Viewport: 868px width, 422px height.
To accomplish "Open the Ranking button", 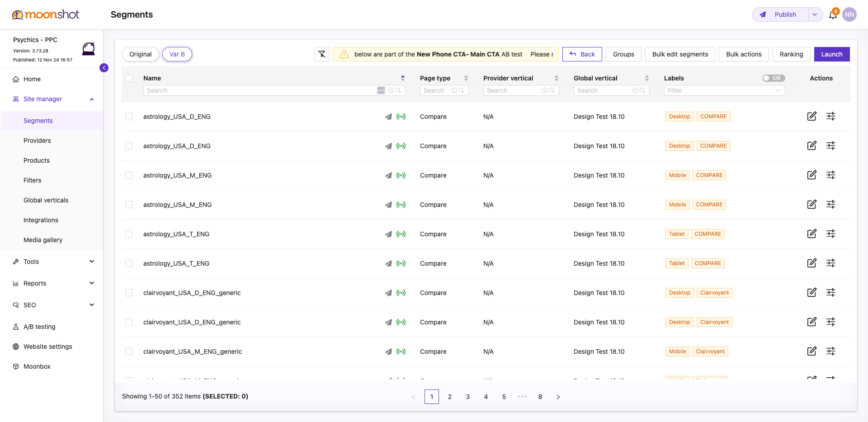I will (791, 54).
